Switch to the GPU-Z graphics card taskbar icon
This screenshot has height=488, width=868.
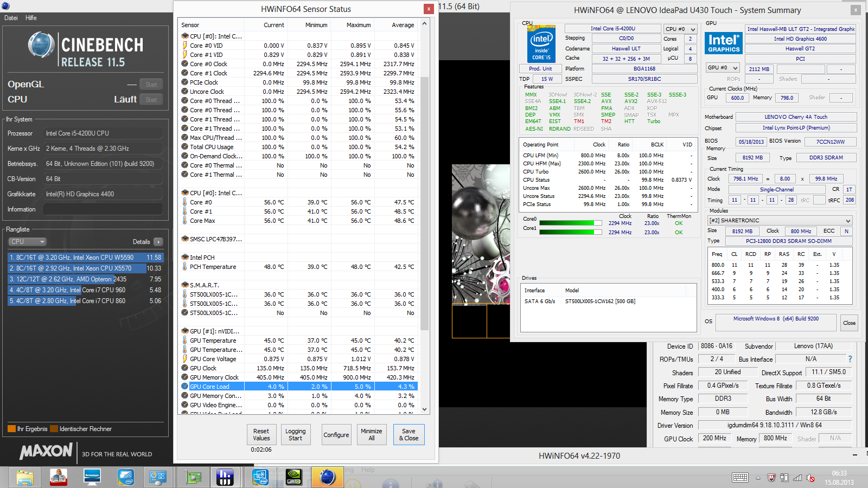pos(194,477)
